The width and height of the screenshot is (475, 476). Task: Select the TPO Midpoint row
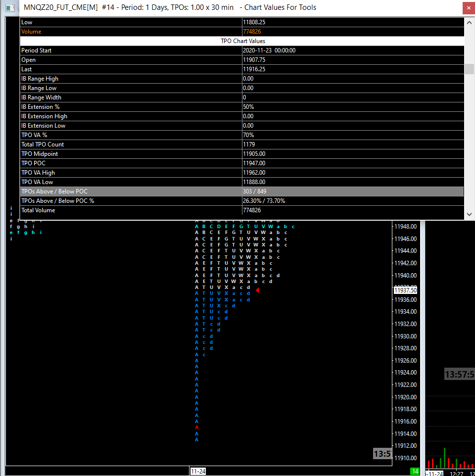click(242, 154)
